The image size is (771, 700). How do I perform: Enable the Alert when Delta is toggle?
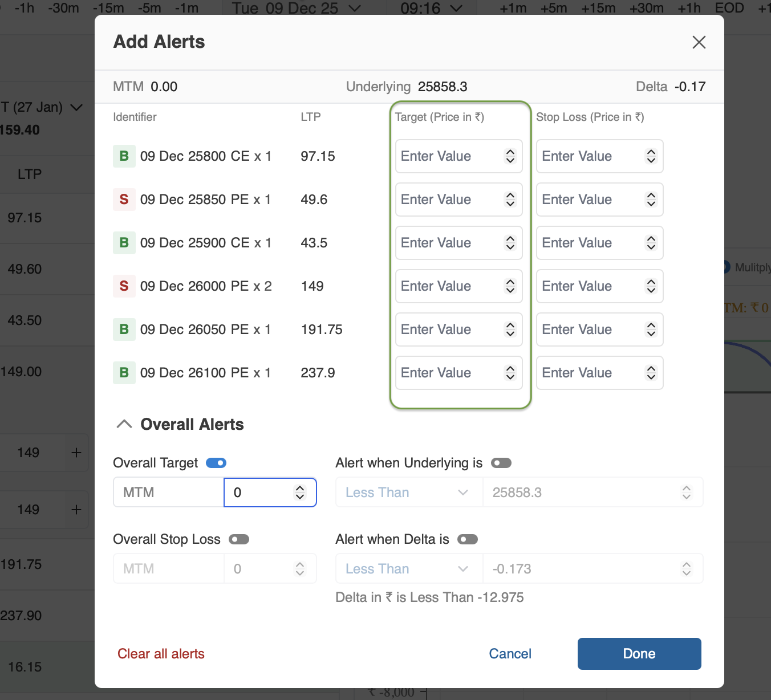pyautogui.click(x=468, y=539)
